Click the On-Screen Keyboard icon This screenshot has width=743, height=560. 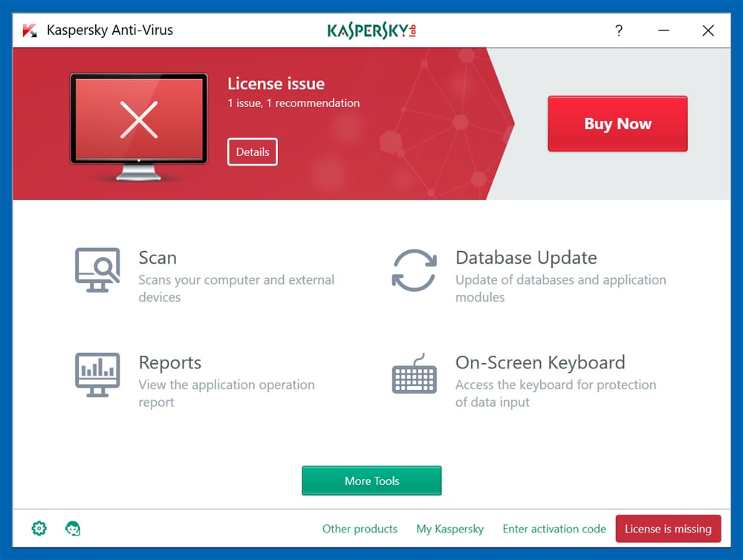point(415,375)
